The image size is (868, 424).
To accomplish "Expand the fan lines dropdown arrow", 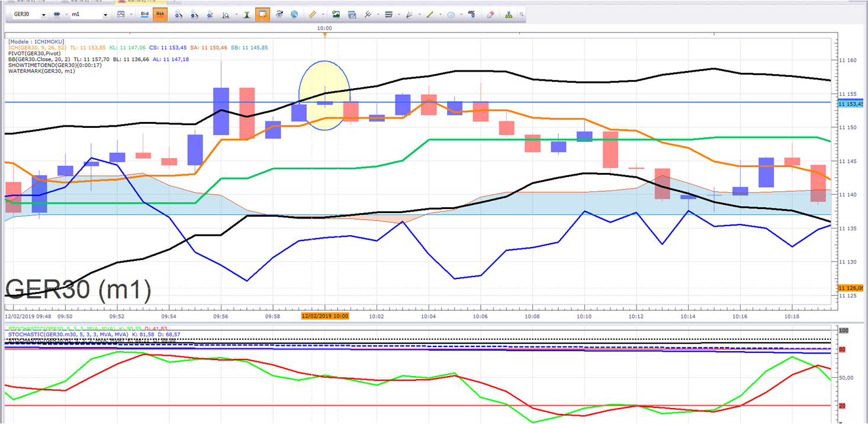I will [419, 15].
